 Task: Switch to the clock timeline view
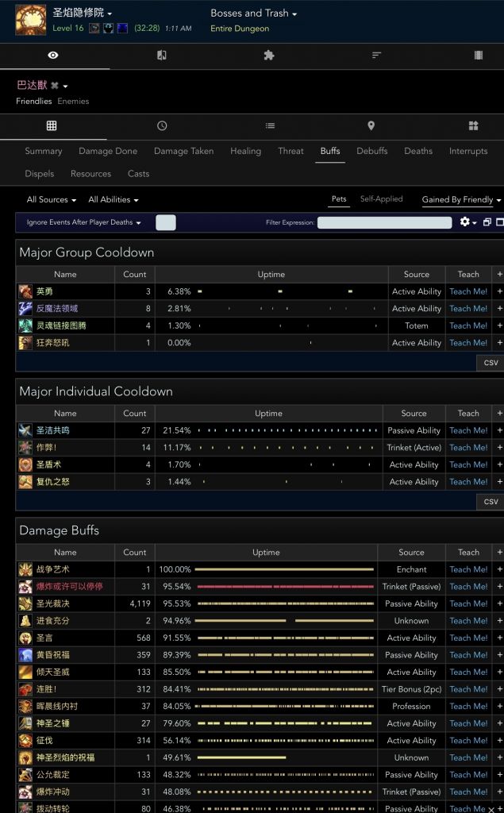[162, 125]
